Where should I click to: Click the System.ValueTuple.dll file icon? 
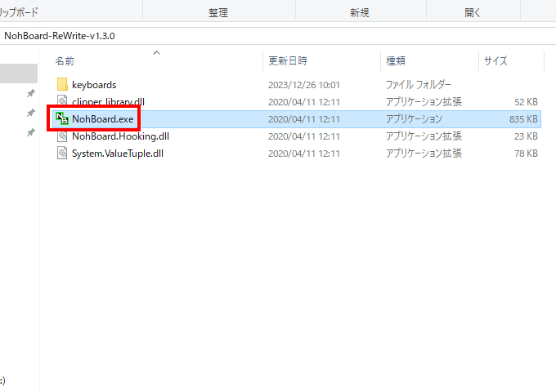click(62, 154)
